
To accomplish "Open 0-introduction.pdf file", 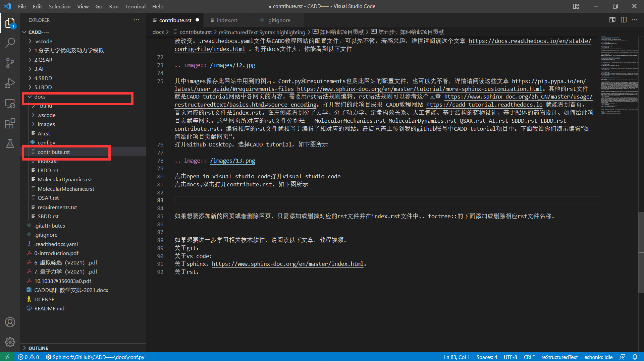I will tap(56, 253).
